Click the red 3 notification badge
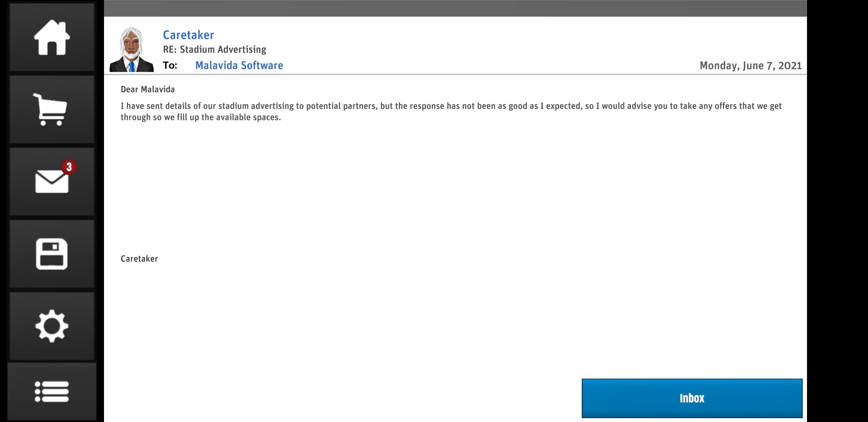This screenshot has height=422, width=868. pyautogui.click(x=69, y=167)
